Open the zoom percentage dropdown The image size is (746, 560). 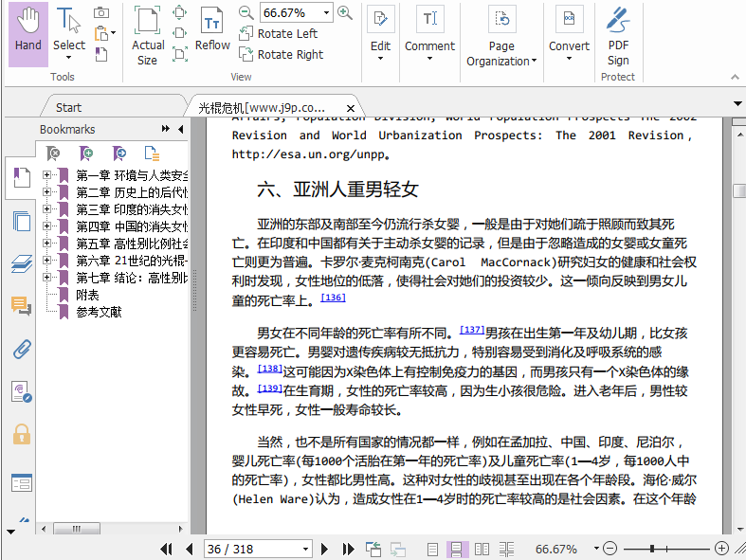click(326, 12)
